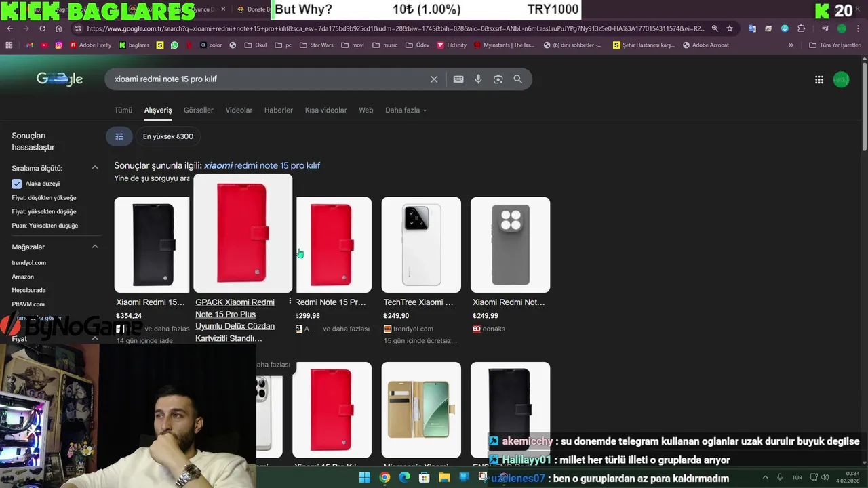Toggle Alaka düzeyi checkbox
The height and width of the screenshot is (488, 868).
coord(17,184)
